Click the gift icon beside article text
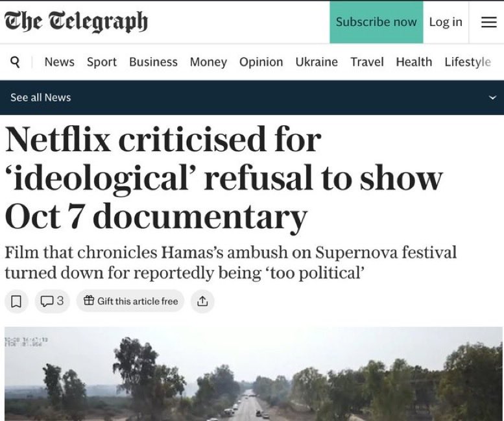Viewport: 504px width, 421px height. 89,301
